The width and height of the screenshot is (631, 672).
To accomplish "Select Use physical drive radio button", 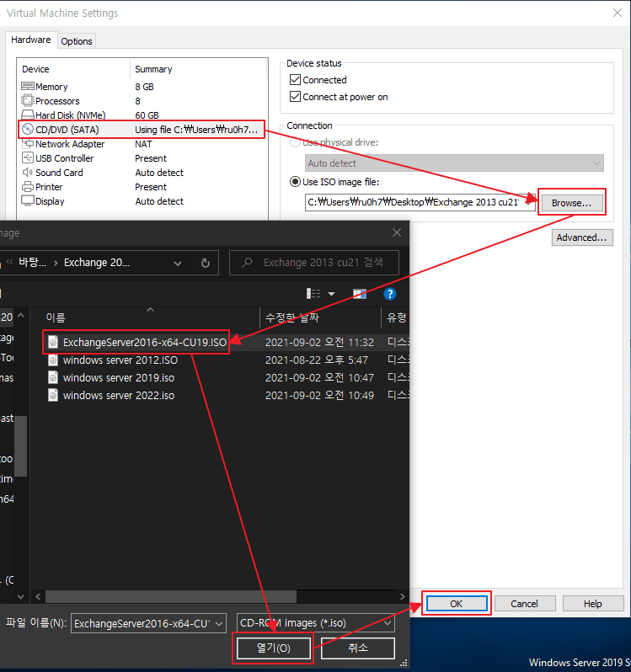I will (x=295, y=142).
